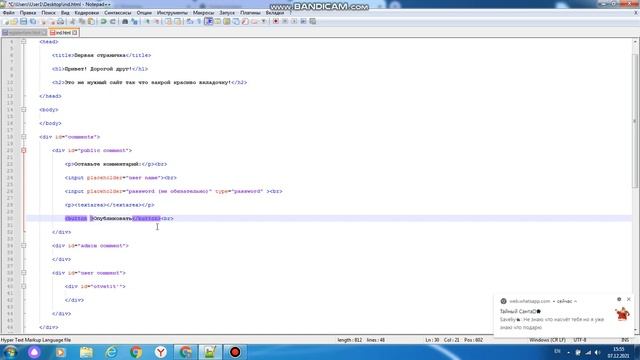The height and width of the screenshot is (360, 640).
Task: Click the Bandicam record taskbar icon
Action: [235, 352]
